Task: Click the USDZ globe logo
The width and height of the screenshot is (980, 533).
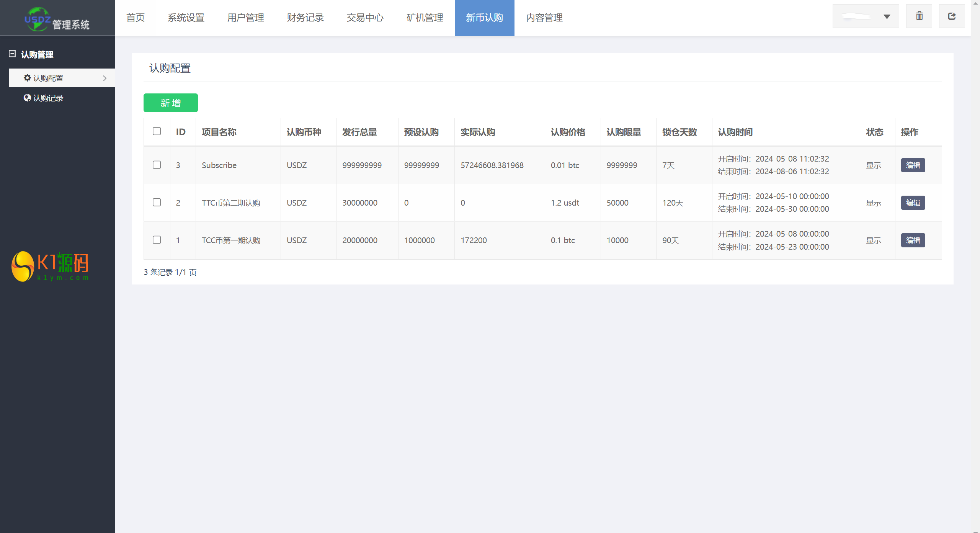Action: [37, 19]
